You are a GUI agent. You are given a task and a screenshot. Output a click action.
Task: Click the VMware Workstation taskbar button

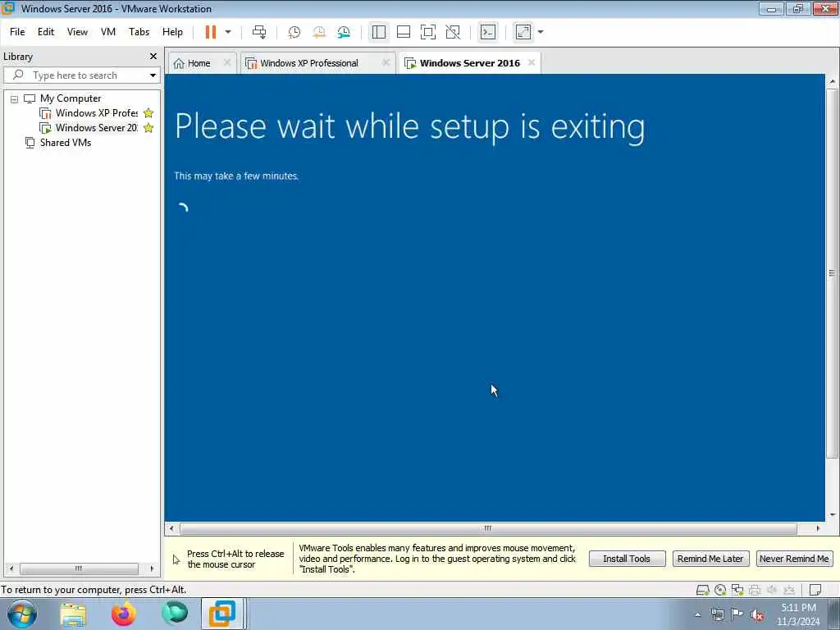tap(222, 614)
